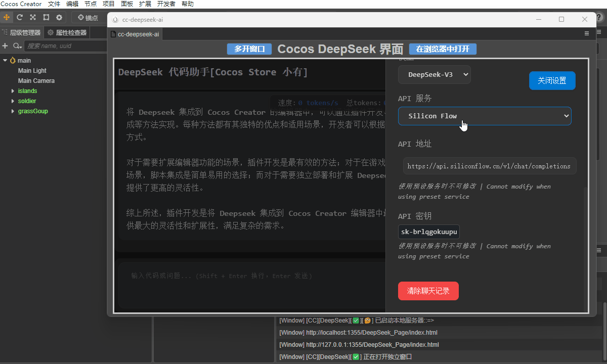Open the Cocos Creator application menu

[21, 4]
